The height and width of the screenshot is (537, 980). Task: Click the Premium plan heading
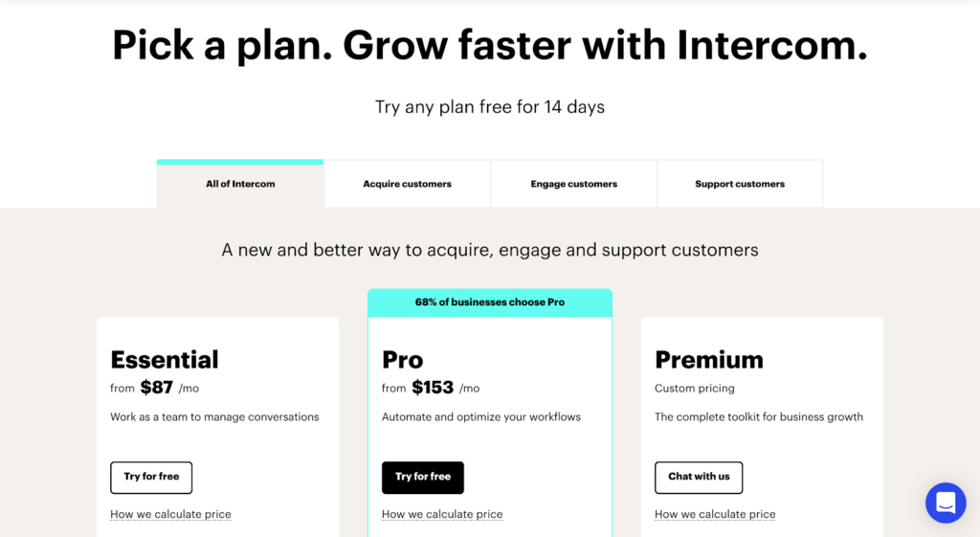click(709, 360)
